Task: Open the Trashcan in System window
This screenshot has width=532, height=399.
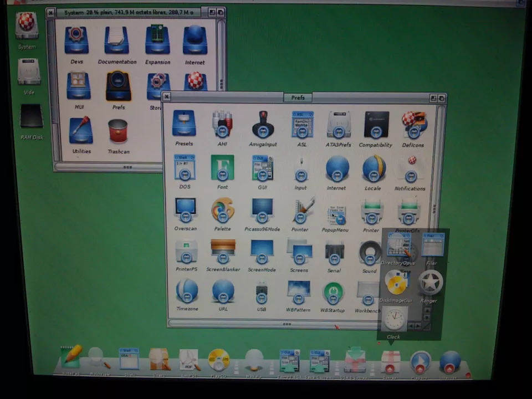Action: (x=118, y=131)
